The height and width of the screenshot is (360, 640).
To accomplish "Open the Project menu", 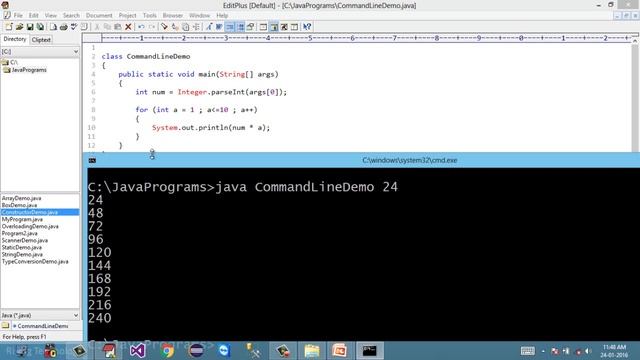I will tap(127, 16).
